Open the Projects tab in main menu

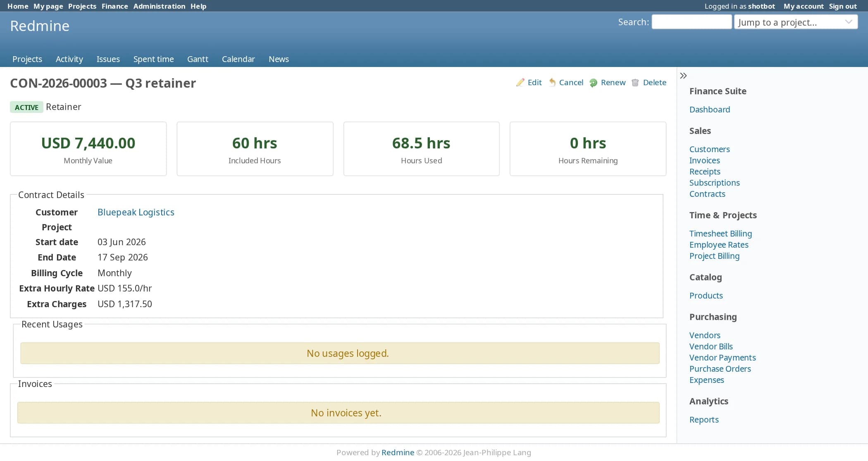[x=27, y=59]
